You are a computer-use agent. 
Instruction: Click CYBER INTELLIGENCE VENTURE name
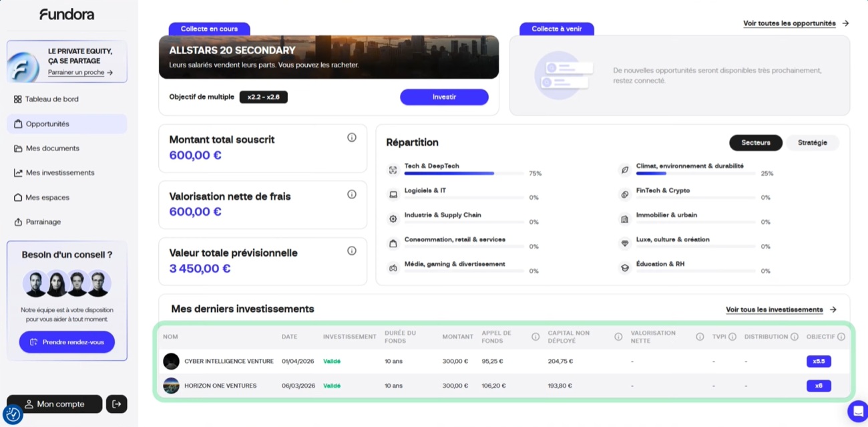tap(229, 361)
